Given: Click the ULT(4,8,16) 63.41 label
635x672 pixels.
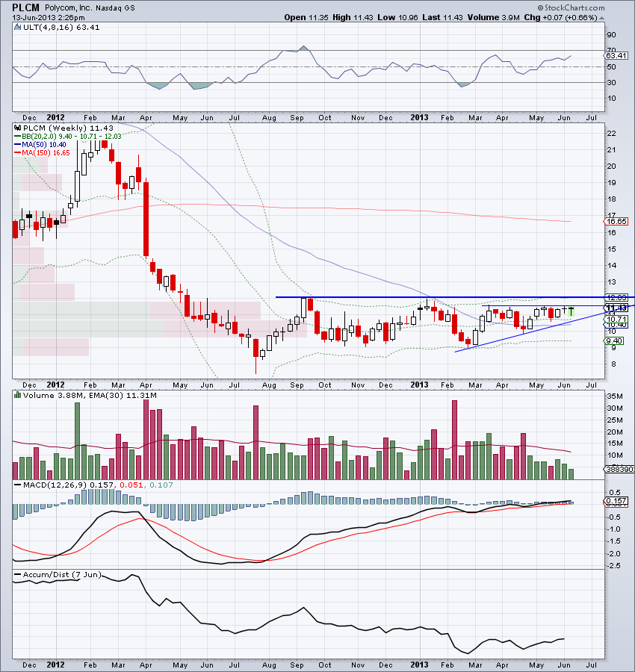Looking at the screenshot, I should pyautogui.click(x=61, y=27).
